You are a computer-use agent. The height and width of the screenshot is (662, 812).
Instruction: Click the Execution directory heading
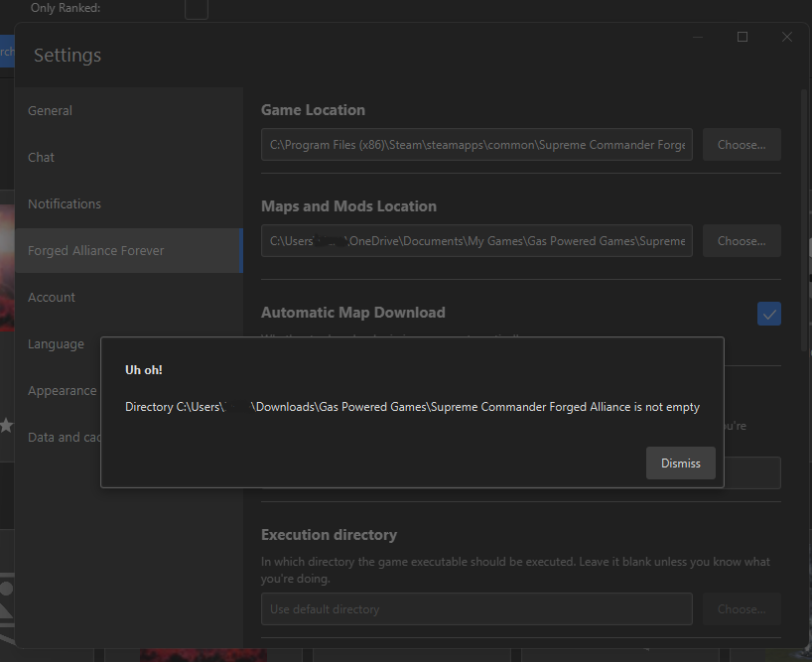(x=329, y=535)
